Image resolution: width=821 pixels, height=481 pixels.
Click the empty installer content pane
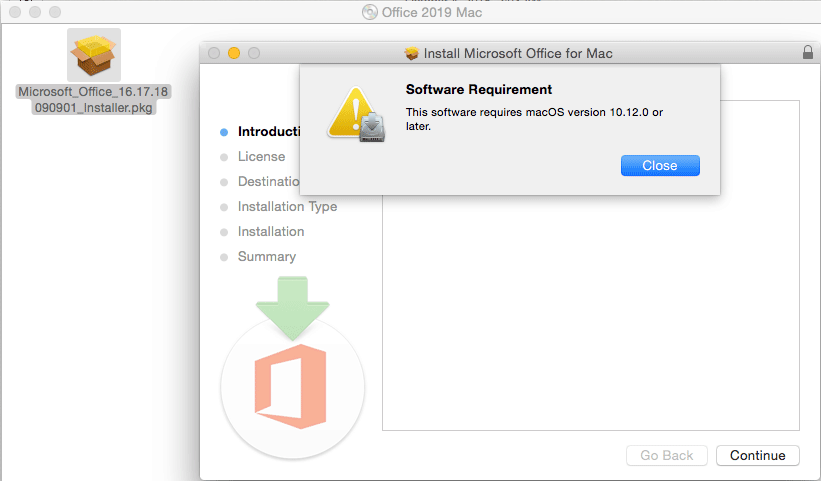(x=591, y=314)
